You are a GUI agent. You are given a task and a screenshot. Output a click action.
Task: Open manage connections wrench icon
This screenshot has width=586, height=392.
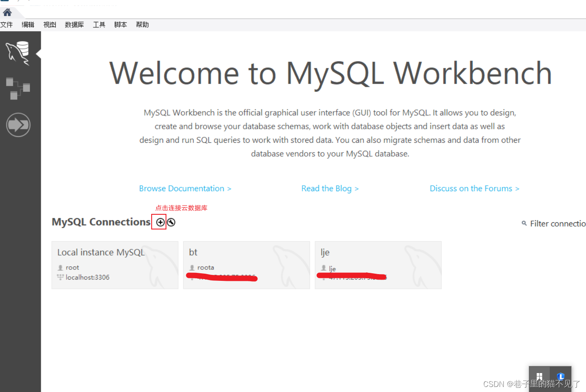point(171,222)
